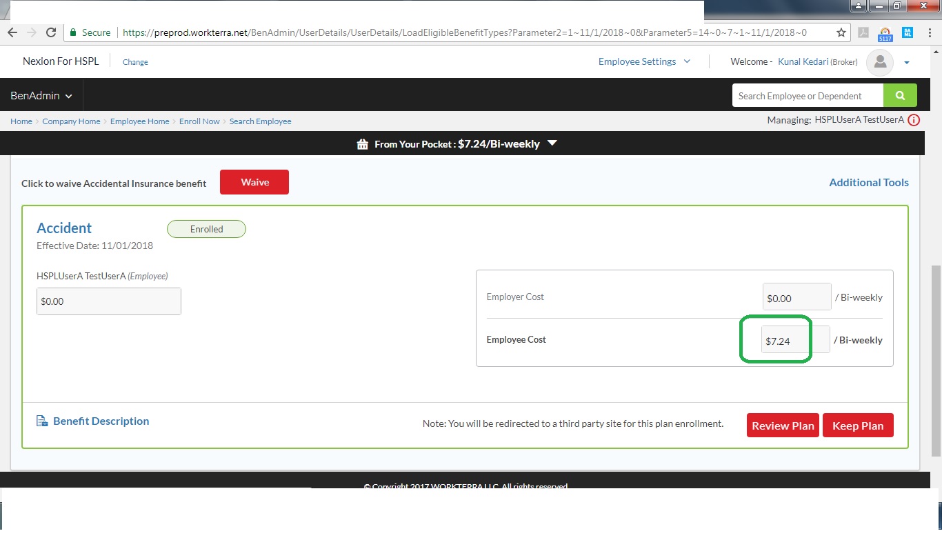Viewport: 942px width, 560px height.
Task: Reload the page with refresh icon
Action: [x=51, y=32]
